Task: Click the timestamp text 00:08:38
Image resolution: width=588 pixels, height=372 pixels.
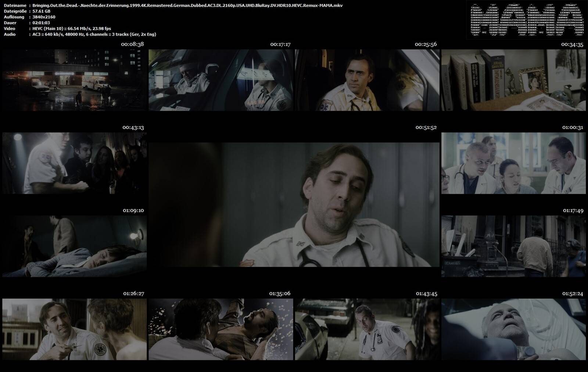Action: pos(132,44)
